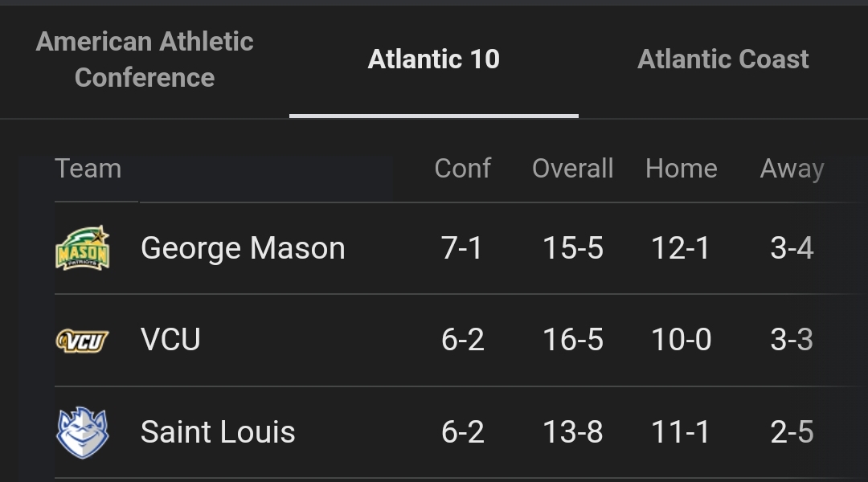Image resolution: width=868 pixels, height=482 pixels.
Task: Click George Mason's 3-4 away record
Action: [x=792, y=248]
